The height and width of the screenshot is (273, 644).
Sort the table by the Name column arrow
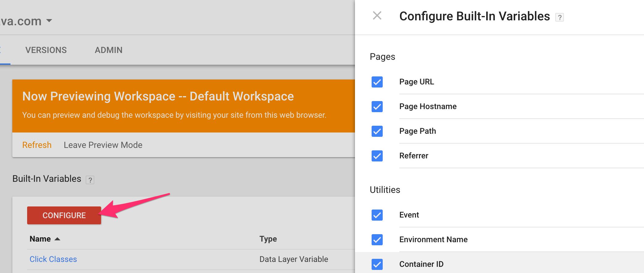coord(57,239)
